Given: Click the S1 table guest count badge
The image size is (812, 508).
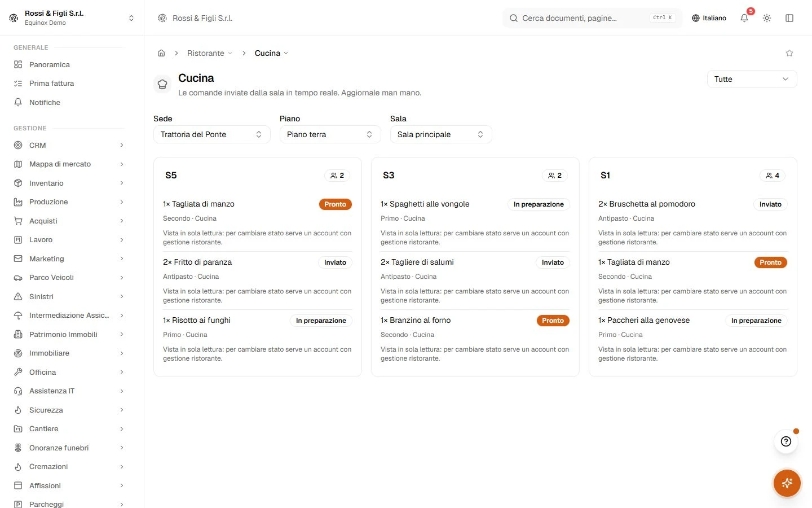Looking at the screenshot, I should [x=773, y=176].
